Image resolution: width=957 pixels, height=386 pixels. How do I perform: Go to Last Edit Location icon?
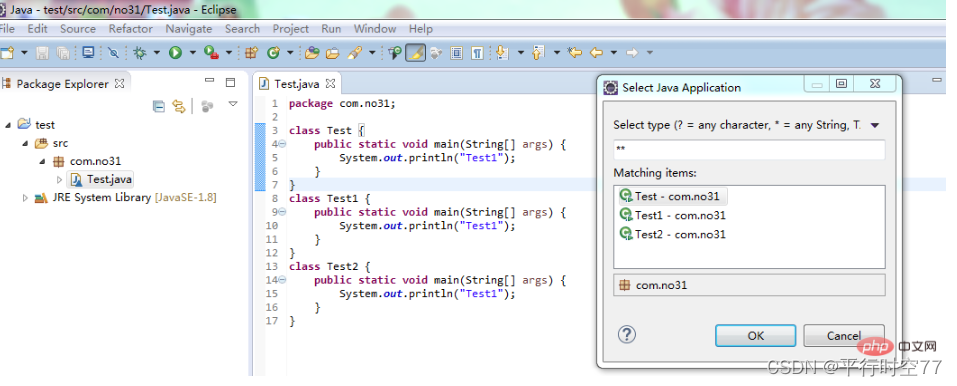tap(574, 53)
